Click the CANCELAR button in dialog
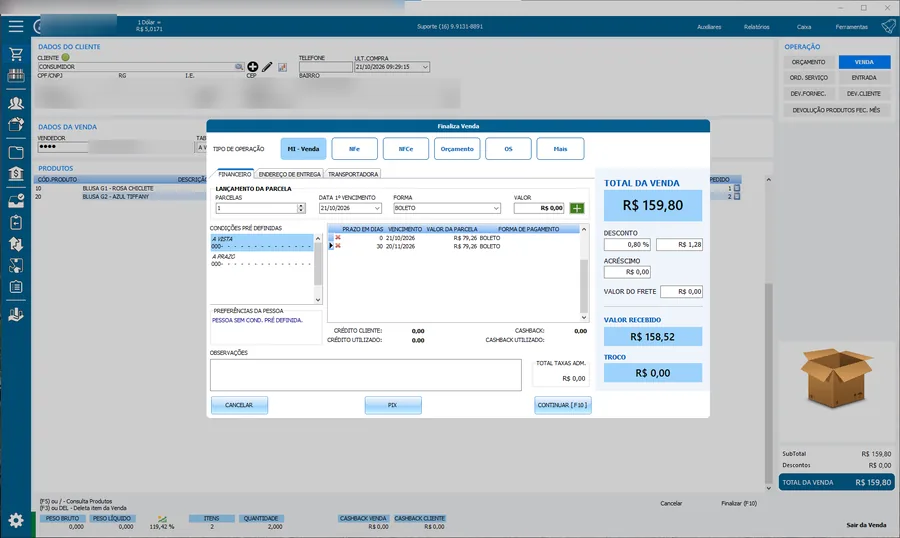Image resolution: width=900 pixels, height=538 pixels. coord(239,405)
